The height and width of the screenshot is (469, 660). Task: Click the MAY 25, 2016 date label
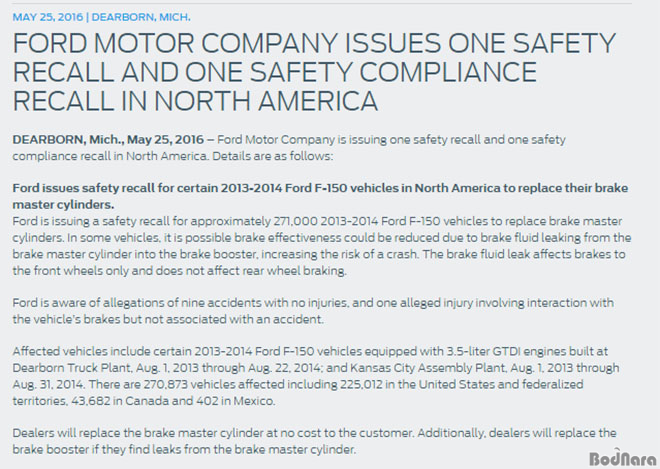pyautogui.click(x=48, y=17)
